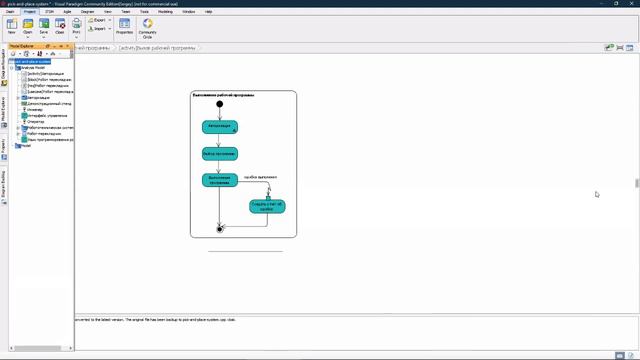Open the project Properties
The width and height of the screenshot is (640, 360).
point(124,26)
